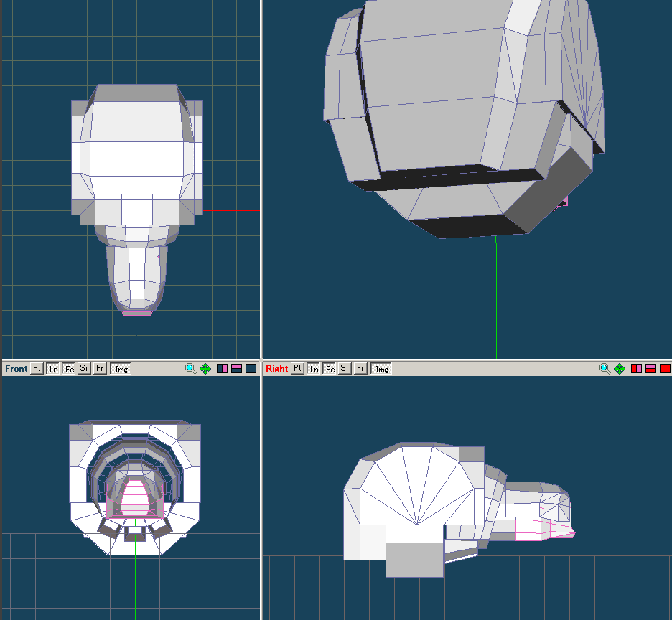672x620 pixels.
Task: Toggle Si display in Front view
Action: pos(84,369)
